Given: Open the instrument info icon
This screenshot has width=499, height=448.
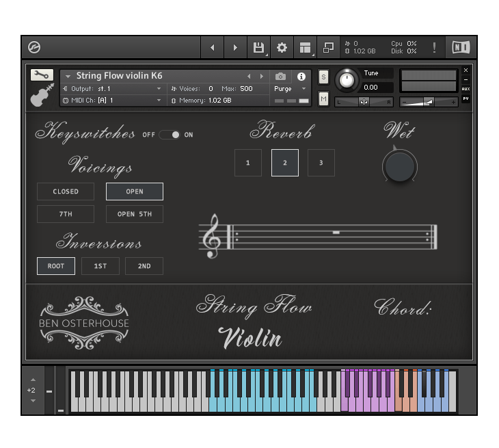Looking at the screenshot, I should click(x=301, y=77).
